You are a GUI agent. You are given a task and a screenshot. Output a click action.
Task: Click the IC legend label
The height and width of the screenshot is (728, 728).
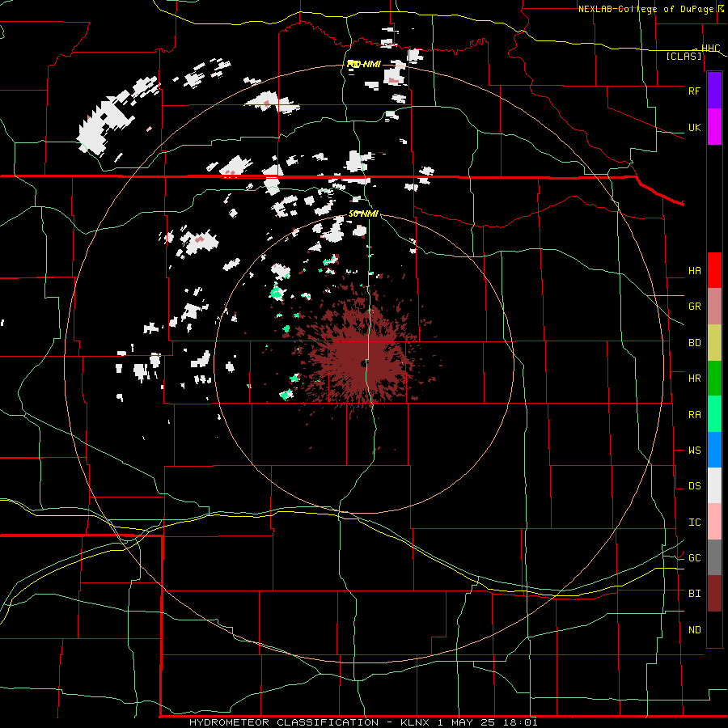point(694,522)
